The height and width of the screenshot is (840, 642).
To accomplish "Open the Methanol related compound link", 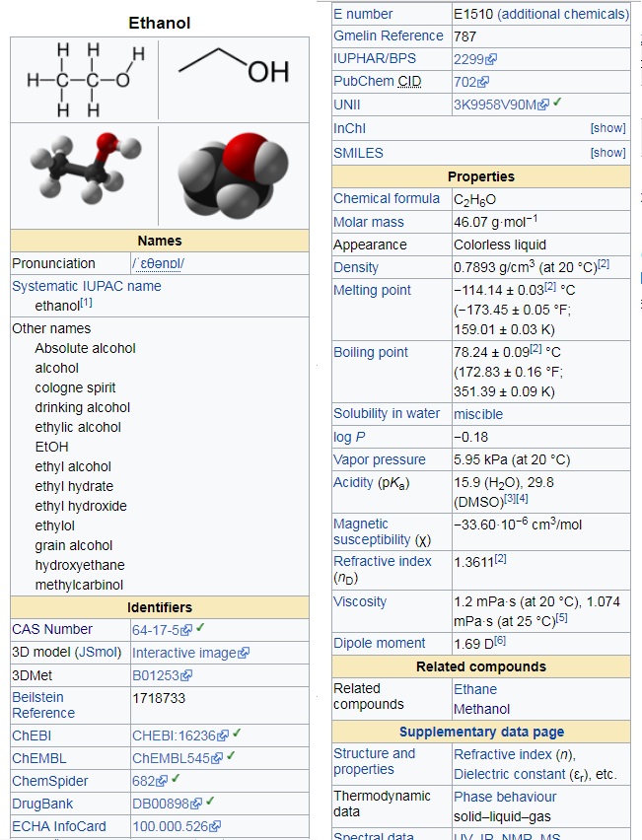I will click(x=481, y=709).
